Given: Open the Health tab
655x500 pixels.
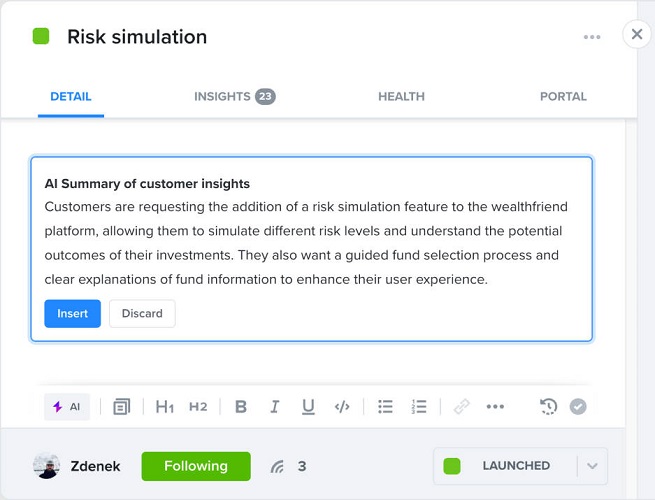Looking at the screenshot, I should (x=401, y=97).
